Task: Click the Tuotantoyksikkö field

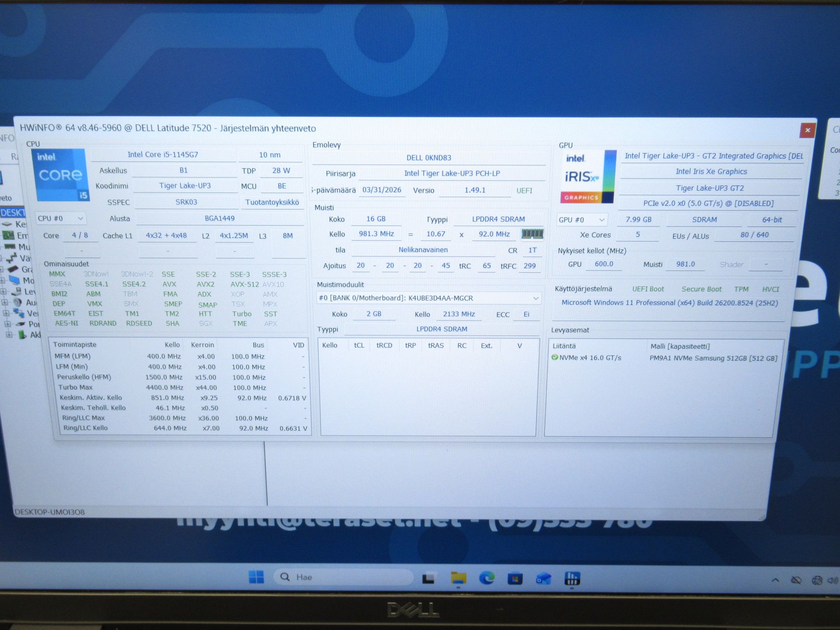Action: 272,203
